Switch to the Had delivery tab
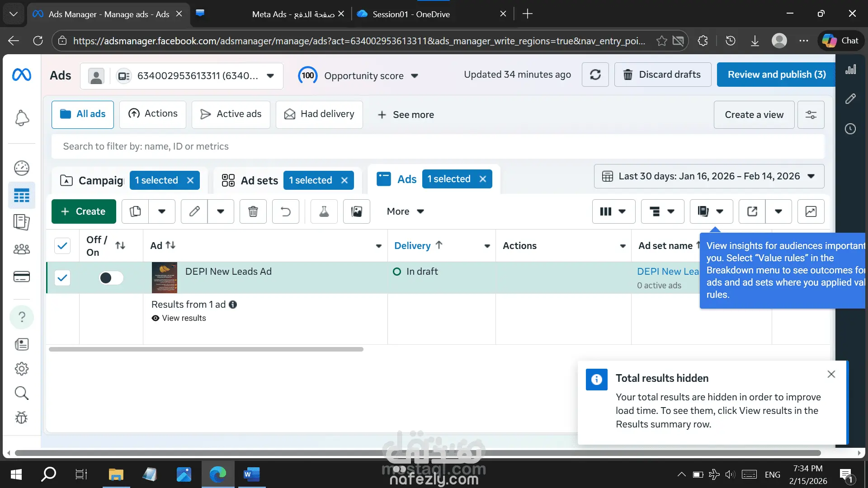 pyautogui.click(x=319, y=114)
